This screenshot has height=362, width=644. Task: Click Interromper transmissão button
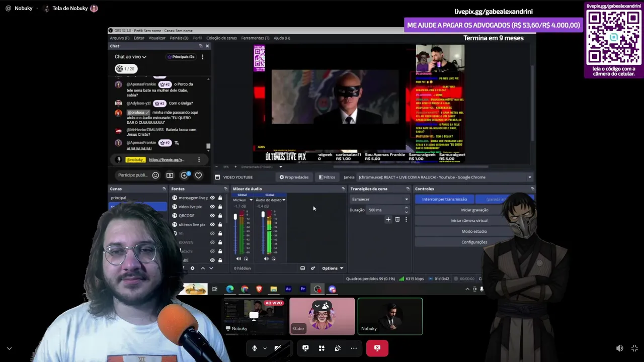pos(444,199)
